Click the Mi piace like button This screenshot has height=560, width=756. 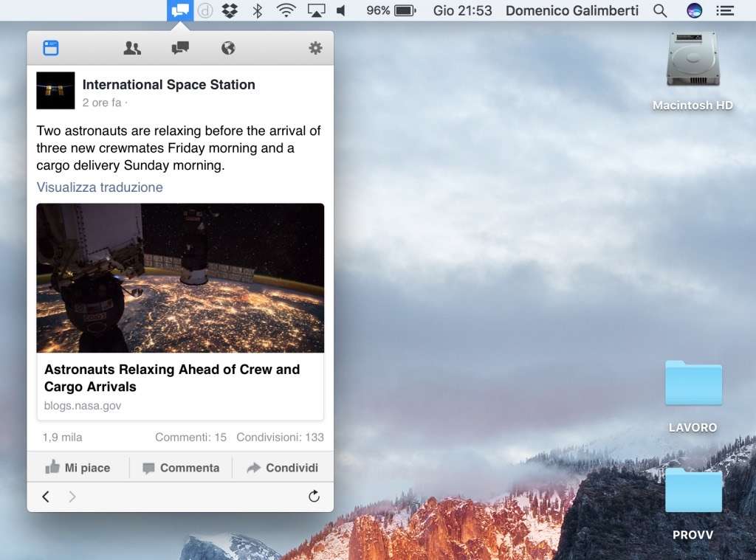point(78,468)
